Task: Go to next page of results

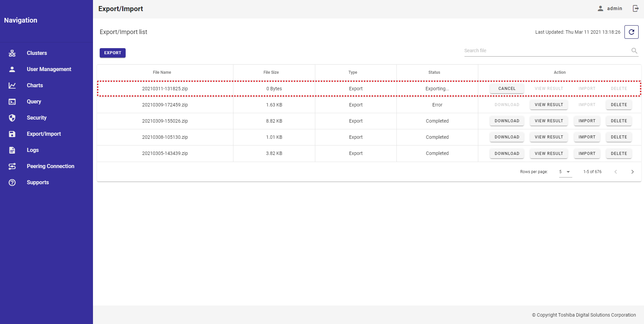Action: coord(633,172)
